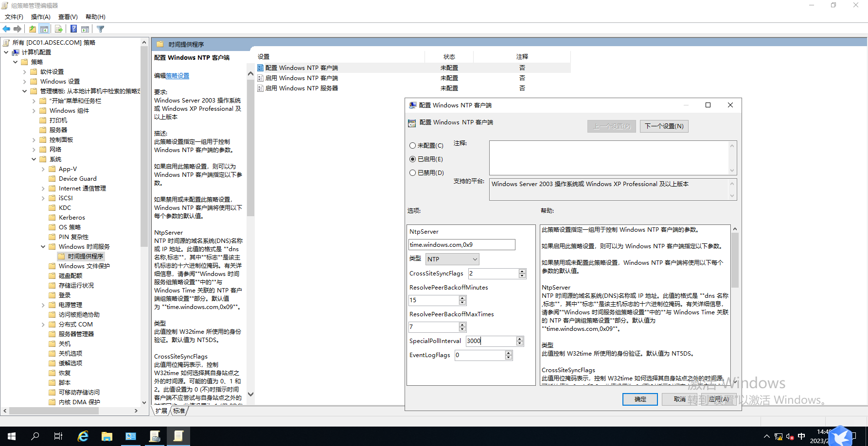This screenshot has height=446, width=868.
Task: Open the 操作(A) menu
Action: [40, 17]
